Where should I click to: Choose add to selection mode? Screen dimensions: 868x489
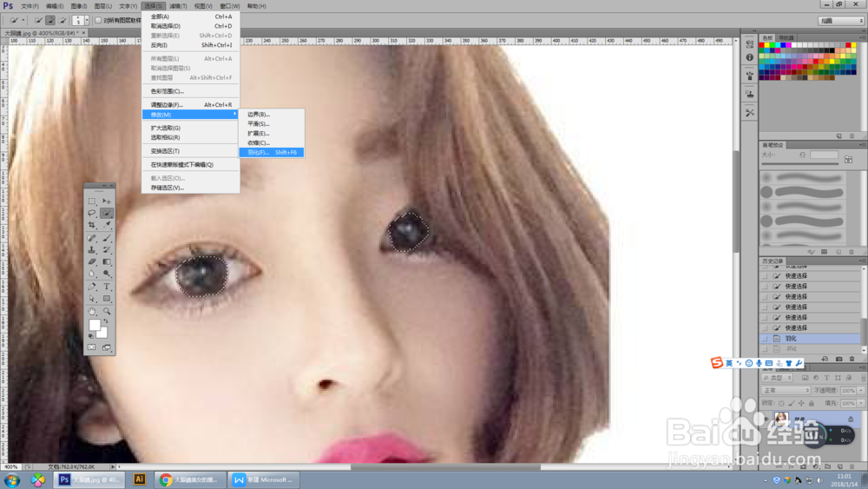pyautogui.click(x=50, y=21)
